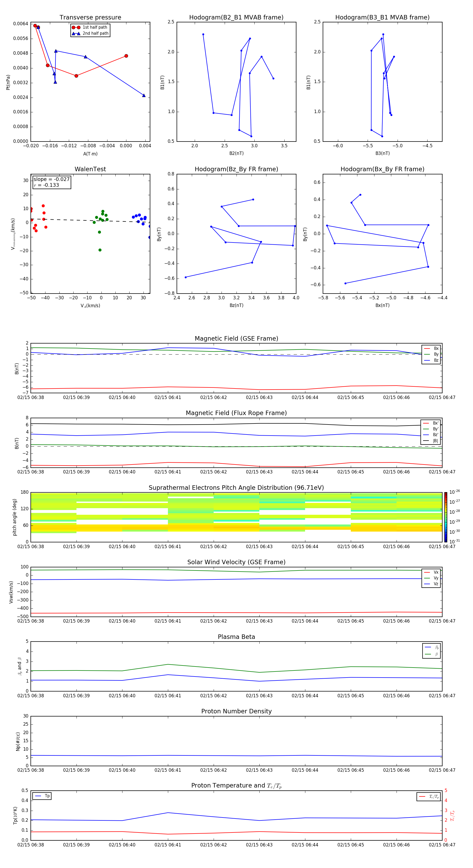Click the "WalenTest" plot title
Viewport: 473px width, 868px height.
coord(90,169)
